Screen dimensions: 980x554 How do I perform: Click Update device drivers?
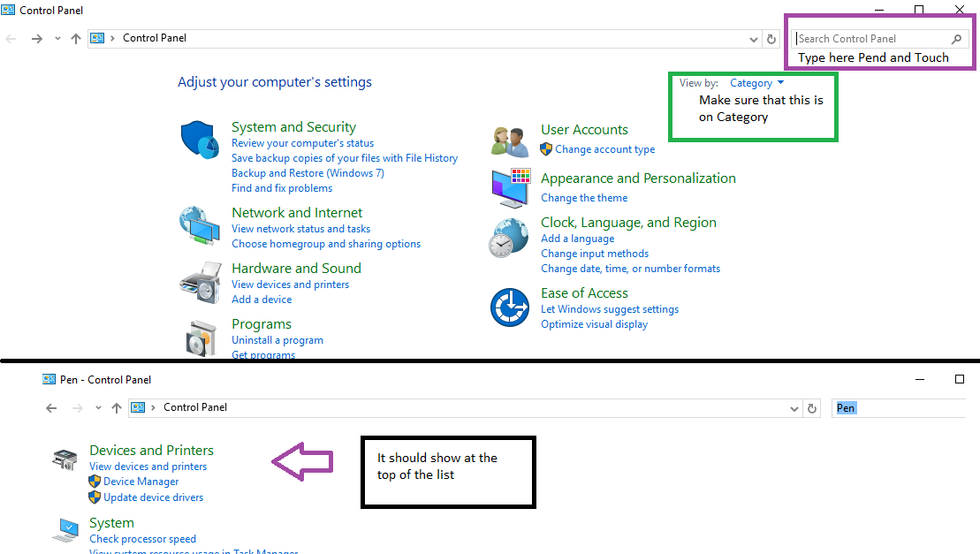point(153,497)
